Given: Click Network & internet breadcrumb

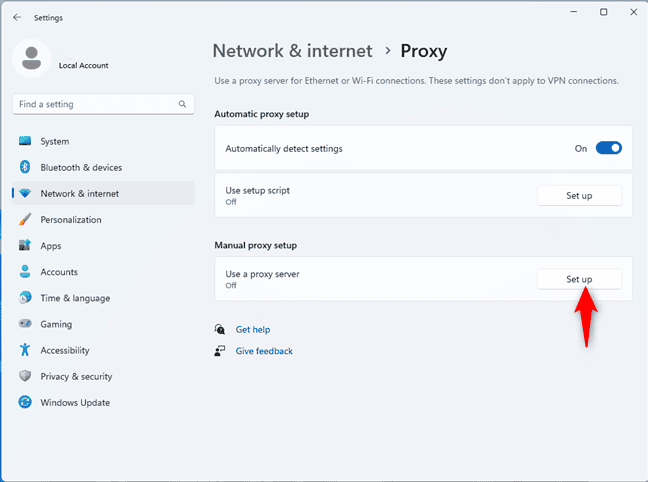Looking at the screenshot, I should pos(293,51).
